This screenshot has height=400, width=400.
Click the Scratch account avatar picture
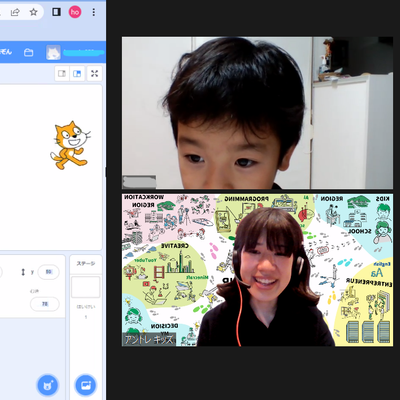[x=53, y=52]
